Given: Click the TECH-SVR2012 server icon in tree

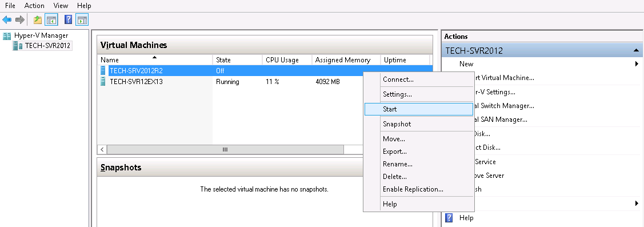Looking at the screenshot, I should pos(18,46).
